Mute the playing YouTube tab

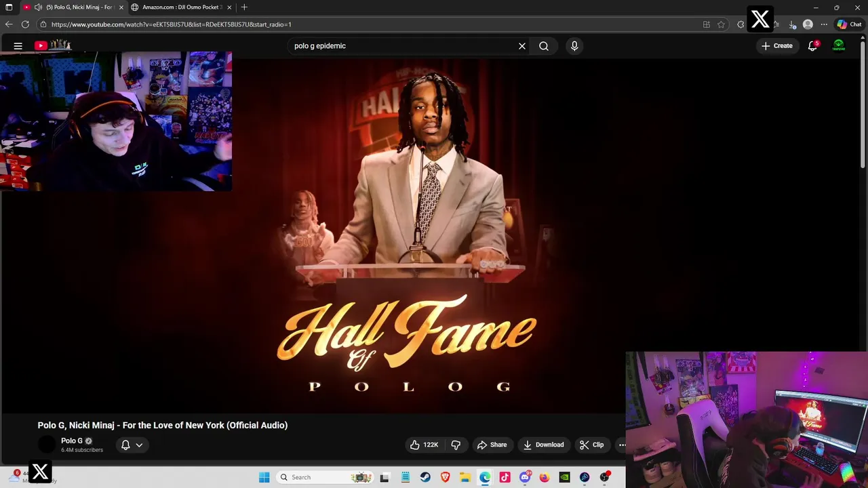pos(38,7)
